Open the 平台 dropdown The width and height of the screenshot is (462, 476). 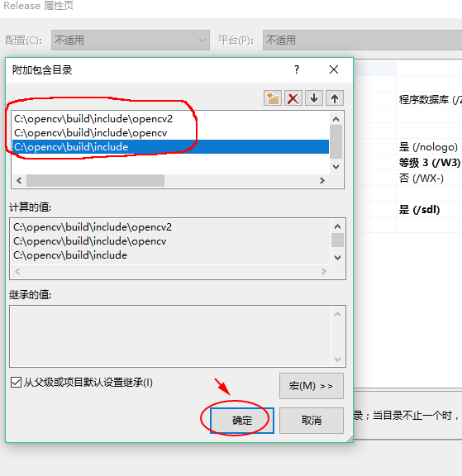click(363, 40)
